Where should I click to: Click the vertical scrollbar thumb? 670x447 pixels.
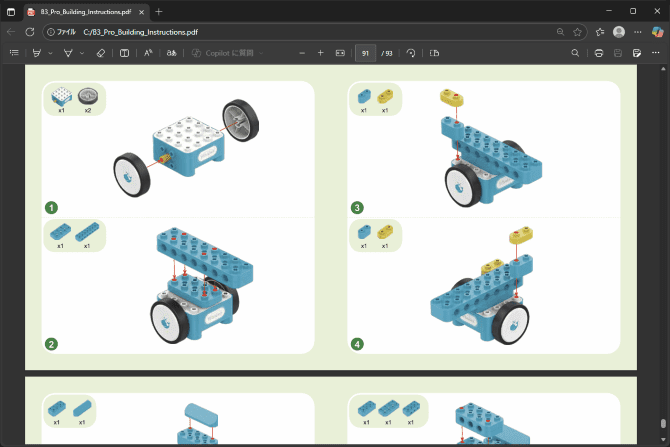pyautogui.click(x=663, y=423)
